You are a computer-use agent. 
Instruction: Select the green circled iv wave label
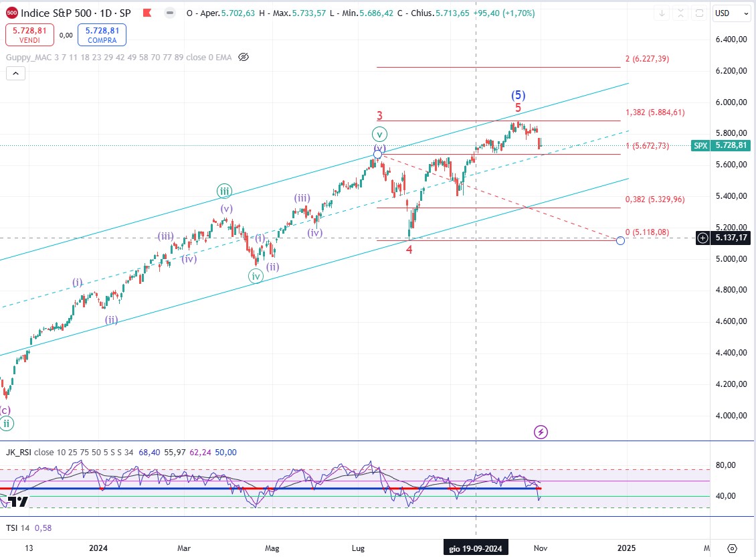256,276
